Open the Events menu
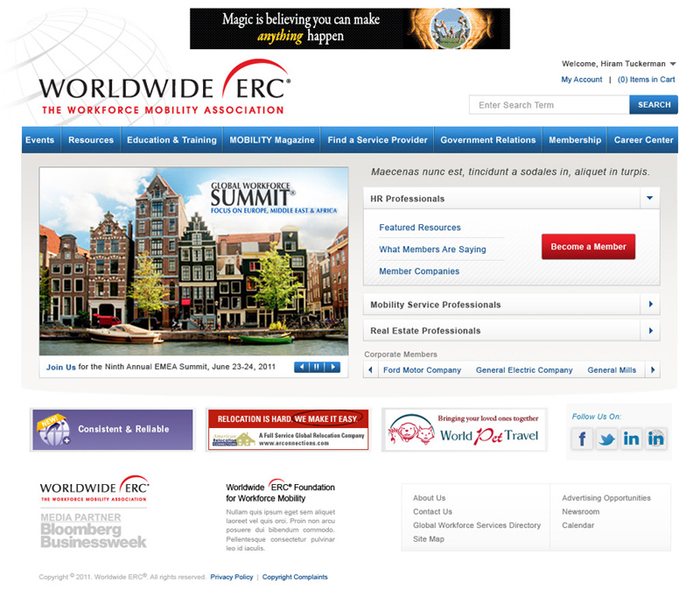This screenshot has width=700, height=597. coord(39,140)
